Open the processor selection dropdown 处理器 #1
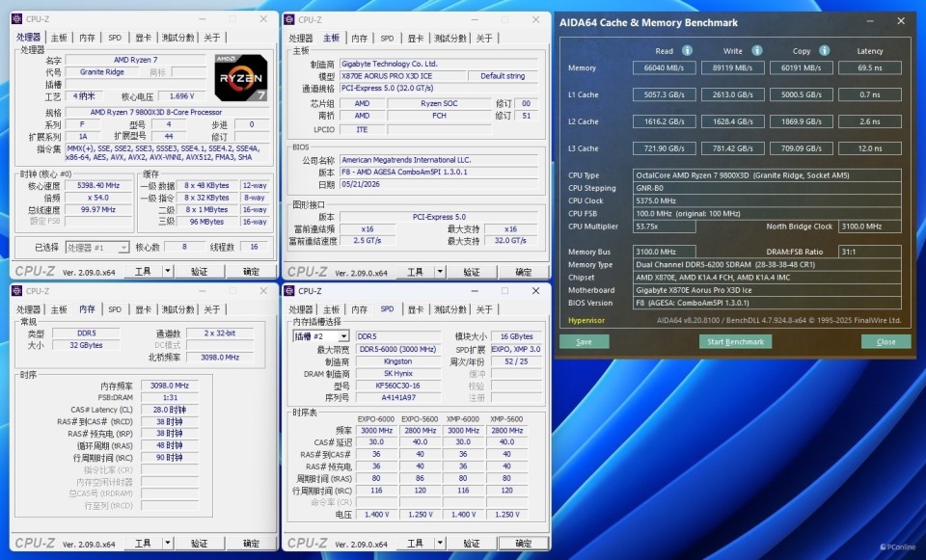 pos(97,248)
